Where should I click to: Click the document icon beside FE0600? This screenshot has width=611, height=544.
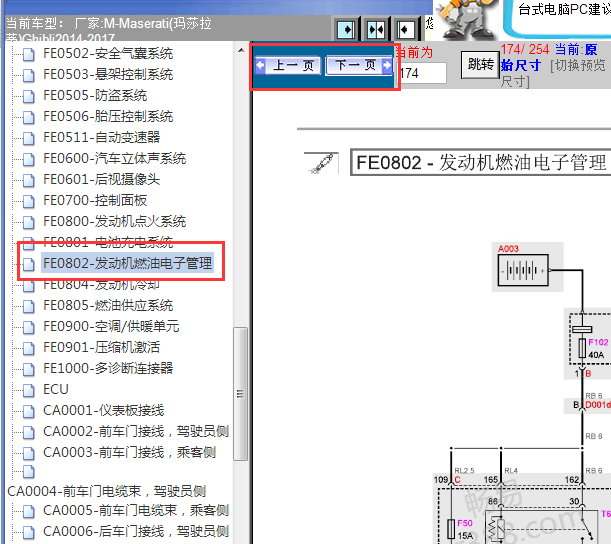(28, 159)
